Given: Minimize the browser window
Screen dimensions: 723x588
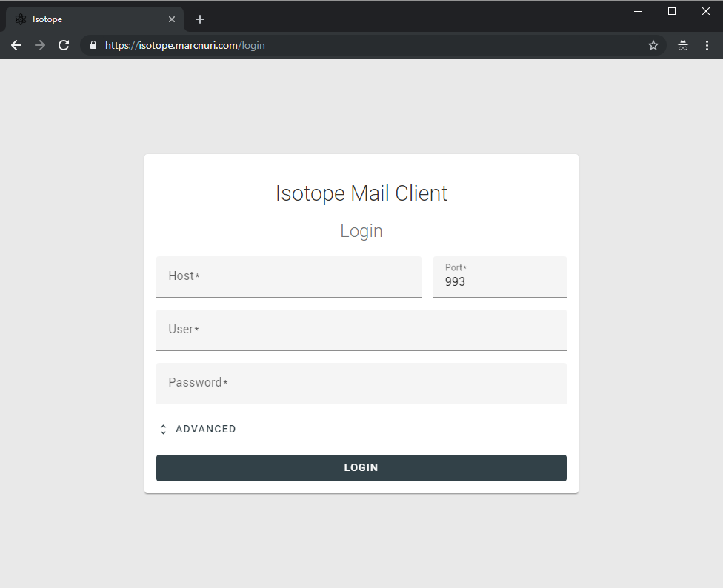Looking at the screenshot, I should 638,11.
